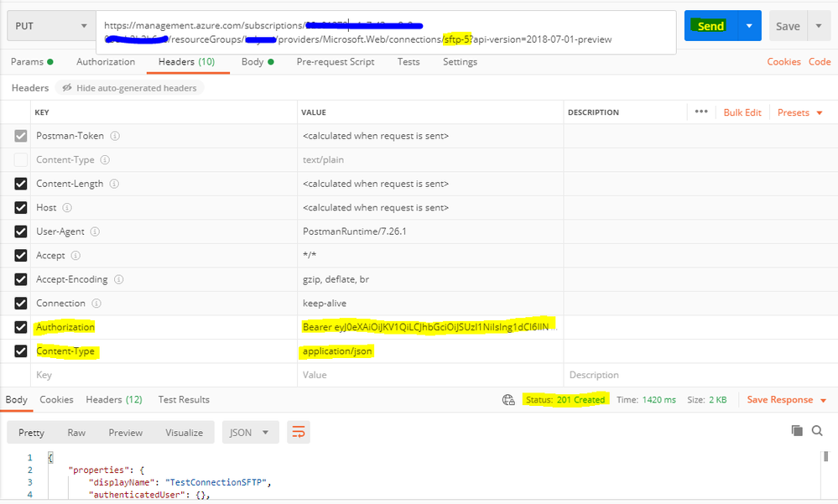838x504 pixels.
Task: Switch response view to Visualize
Action: coord(185,433)
